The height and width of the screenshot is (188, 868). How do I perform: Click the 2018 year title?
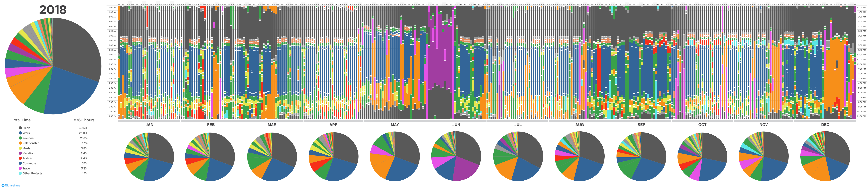pos(53,10)
